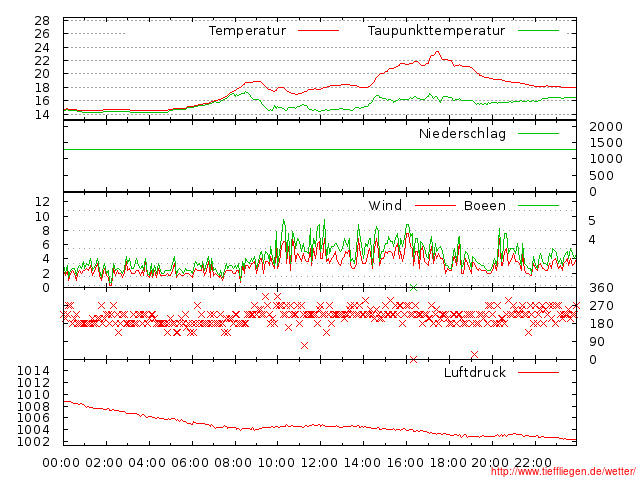The width and height of the screenshot is (640, 480).
Task: Click the 18:00 time axis label
Action: point(448,463)
